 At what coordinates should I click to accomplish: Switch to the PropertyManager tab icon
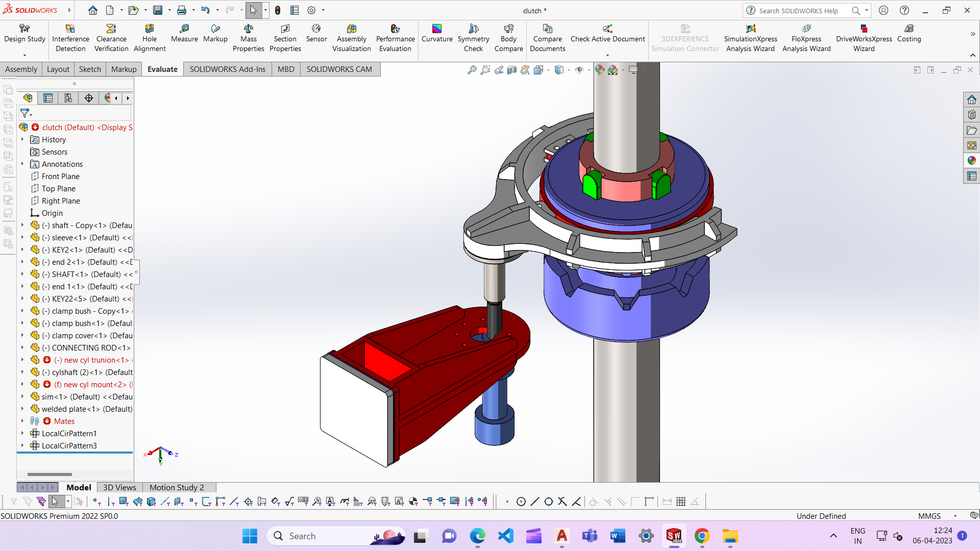point(48,98)
